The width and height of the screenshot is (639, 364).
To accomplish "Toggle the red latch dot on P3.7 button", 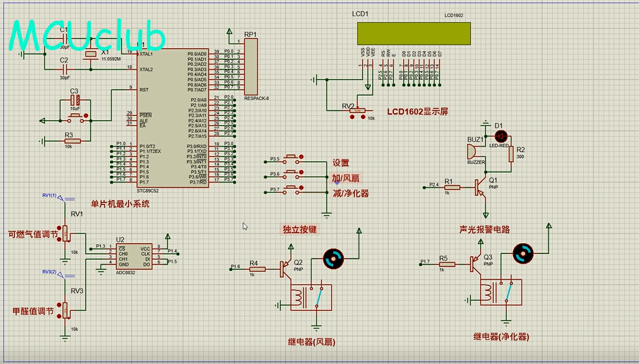I will (302, 188).
